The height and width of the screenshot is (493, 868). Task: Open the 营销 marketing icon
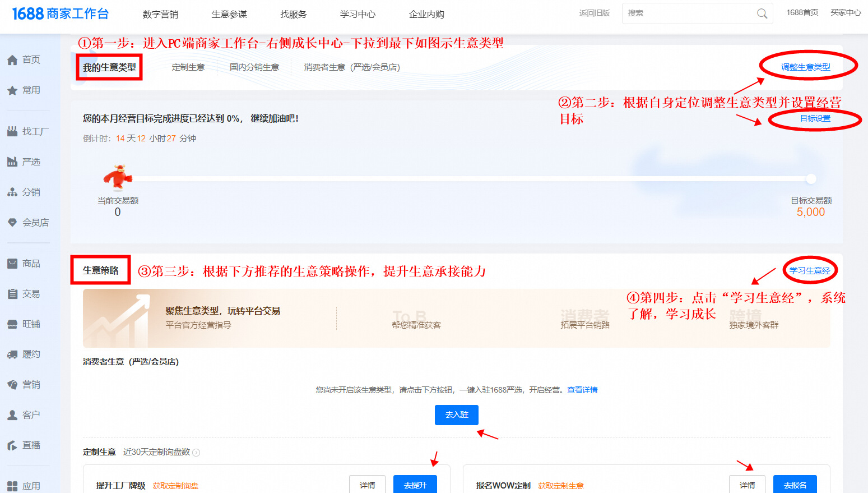[x=12, y=385]
